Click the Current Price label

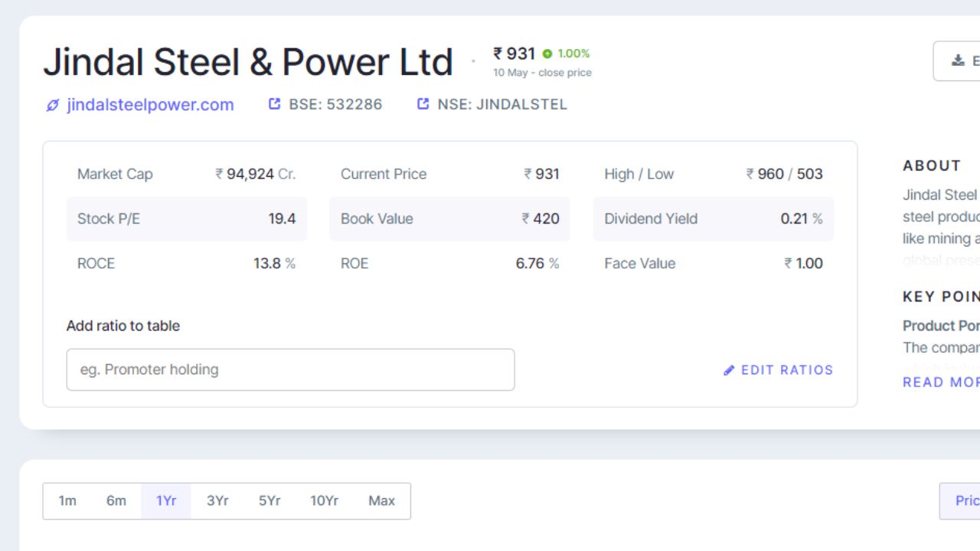384,174
